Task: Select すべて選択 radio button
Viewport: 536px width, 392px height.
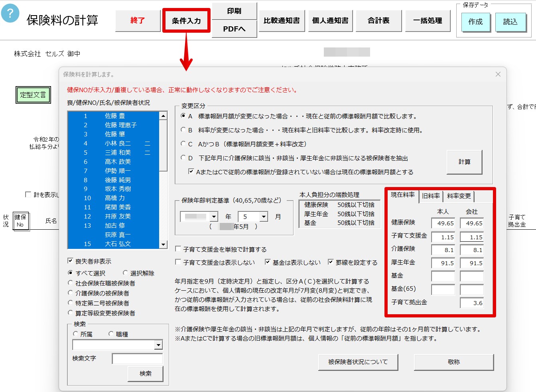Action: point(71,273)
